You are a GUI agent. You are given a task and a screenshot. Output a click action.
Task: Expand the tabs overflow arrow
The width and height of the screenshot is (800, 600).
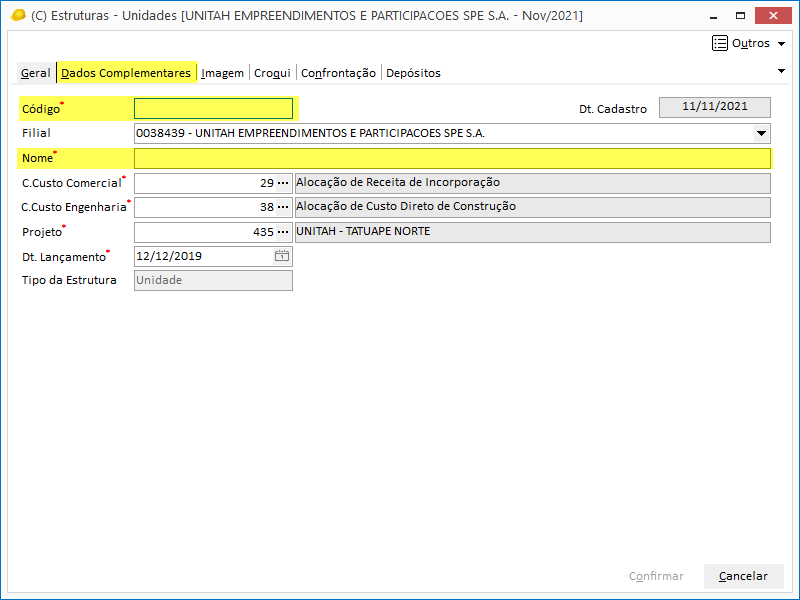781,71
